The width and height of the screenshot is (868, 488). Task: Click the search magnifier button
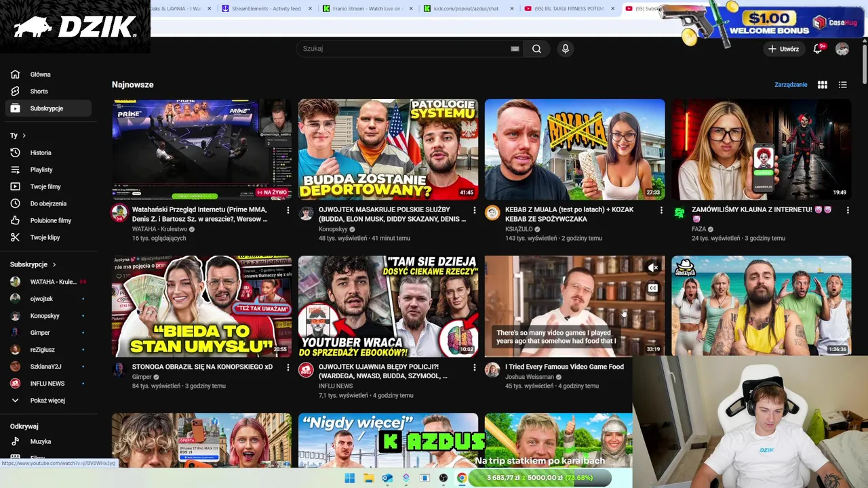coord(536,49)
